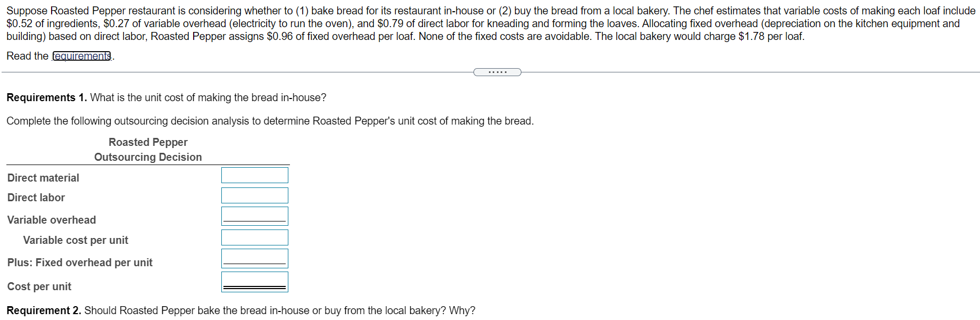Click the Outsourcing Decision table subtitle
The width and height of the screenshot is (980, 320).
(147, 157)
